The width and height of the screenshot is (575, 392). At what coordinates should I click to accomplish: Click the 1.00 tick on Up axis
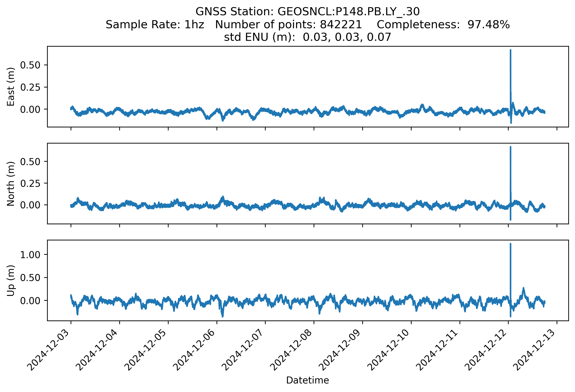pos(30,255)
